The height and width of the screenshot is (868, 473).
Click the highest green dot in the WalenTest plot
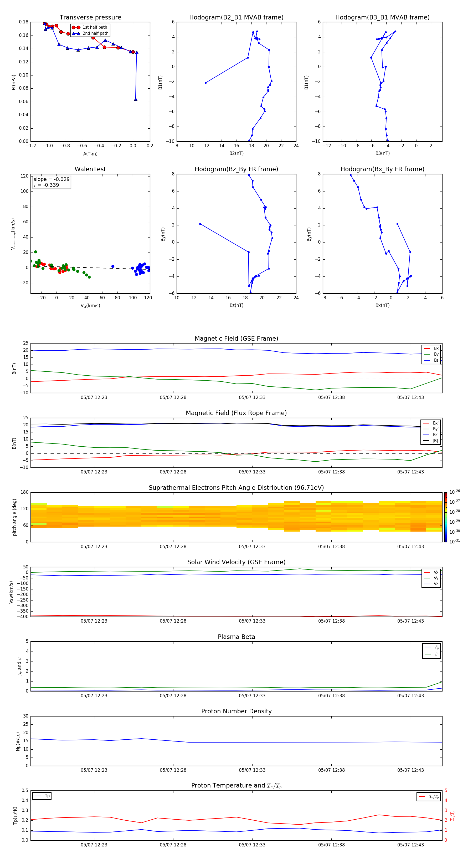[x=35, y=252]
